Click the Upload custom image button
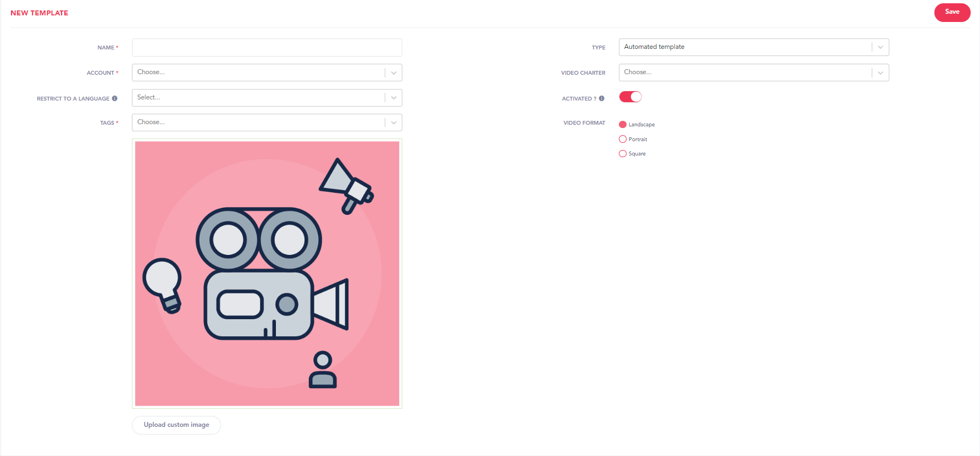The image size is (980, 456). 176,425
